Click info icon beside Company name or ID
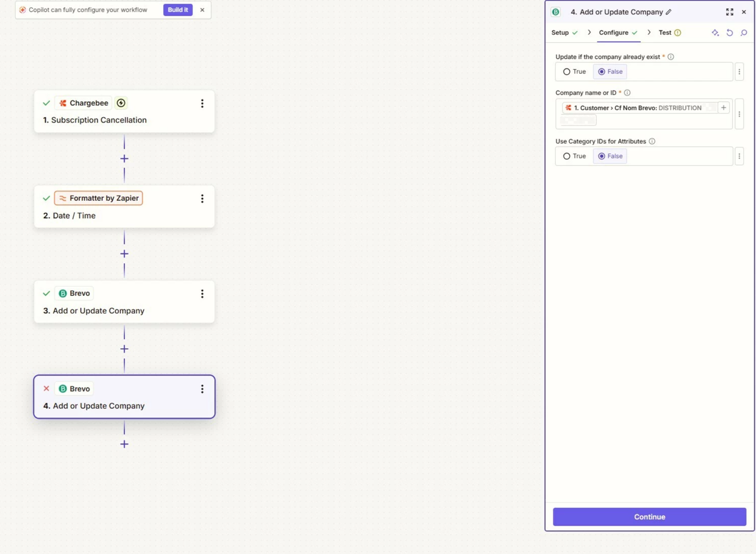The image size is (756, 554). (x=627, y=93)
